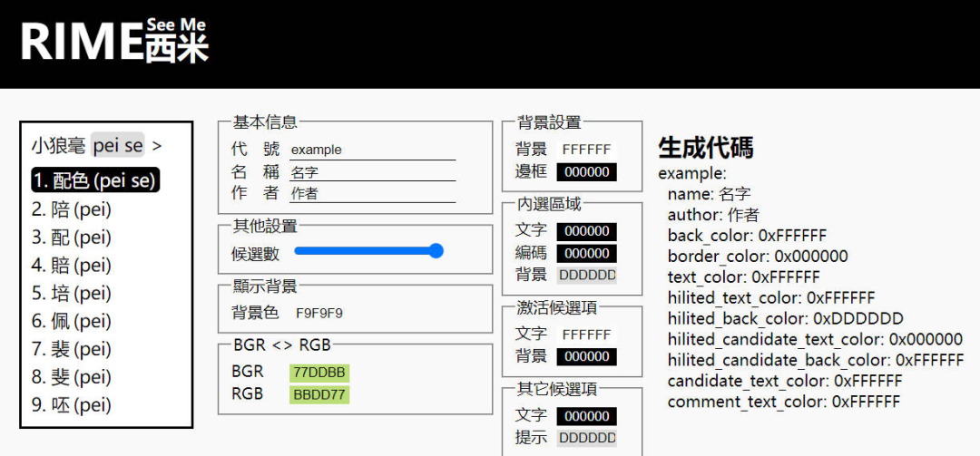Click the hilited_candidate_text_color code line
Screen dimensions: 980x456
(815, 339)
